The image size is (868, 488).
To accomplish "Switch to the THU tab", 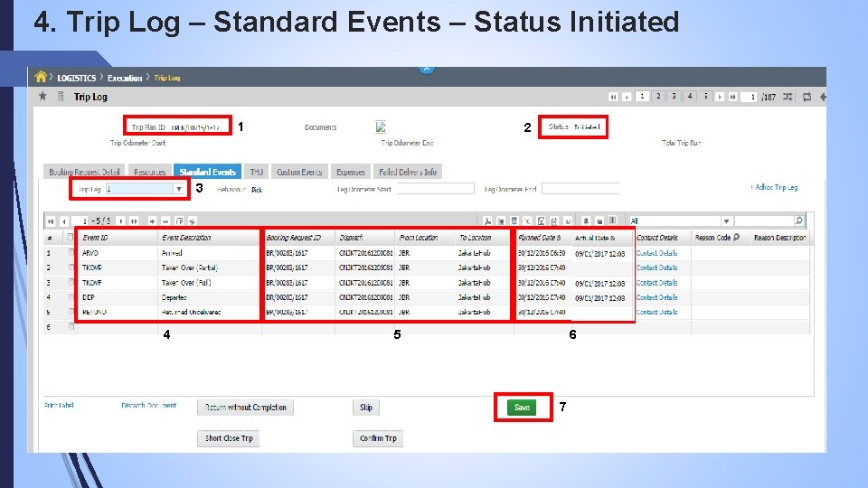I will point(256,172).
